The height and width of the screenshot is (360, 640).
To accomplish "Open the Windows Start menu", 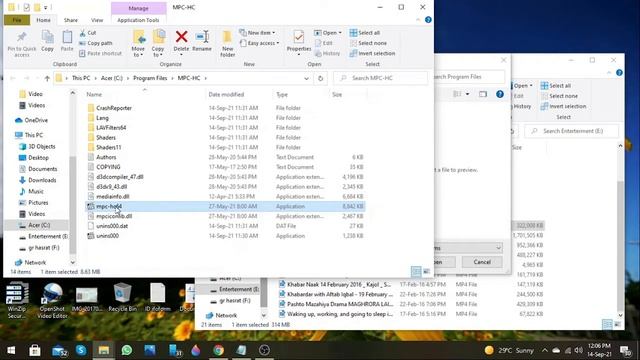I will (11, 350).
